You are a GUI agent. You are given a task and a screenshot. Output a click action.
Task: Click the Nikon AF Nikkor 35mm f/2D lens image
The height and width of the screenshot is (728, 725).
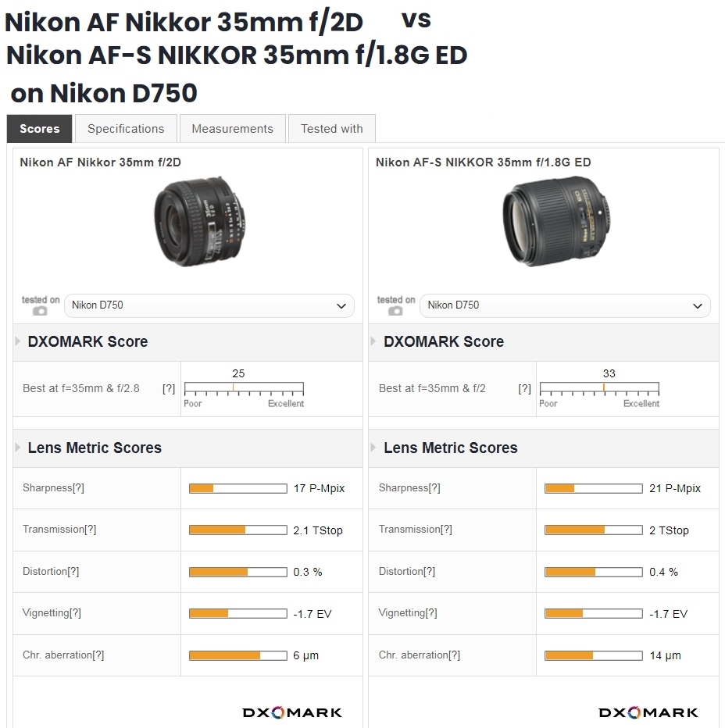click(x=201, y=221)
